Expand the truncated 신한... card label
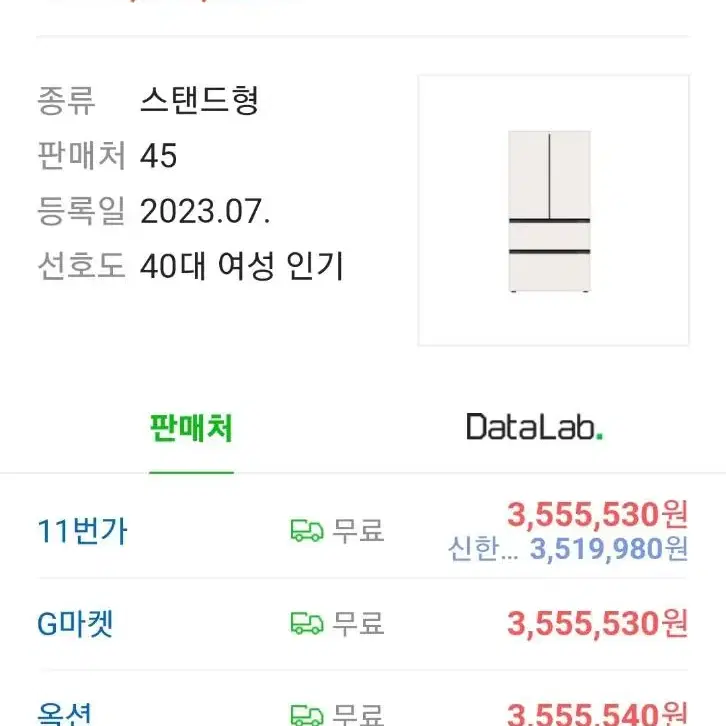Image resolution: width=726 pixels, height=726 pixels. pyautogui.click(x=483, y=549)
